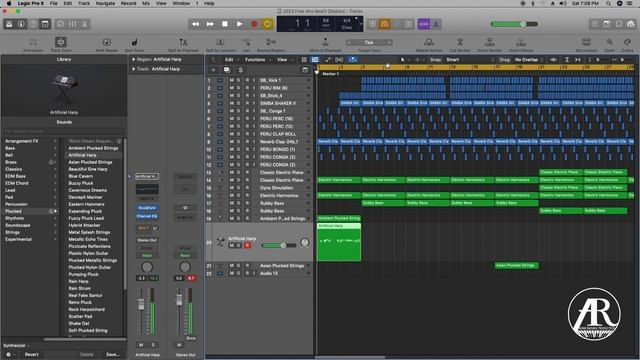This screenshot has height=360, width=640.
Task: Open the Note Pad button
Action: (x=607, y=24)
